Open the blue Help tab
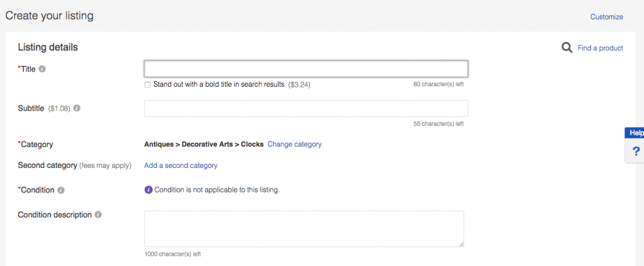Image resolution: width=644 pixels, height=266 pixels. [635, 133]
